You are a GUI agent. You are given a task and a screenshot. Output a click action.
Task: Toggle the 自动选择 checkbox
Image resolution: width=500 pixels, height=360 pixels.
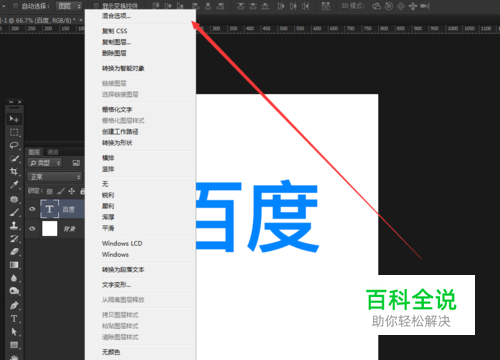click(x=15, y=6)
